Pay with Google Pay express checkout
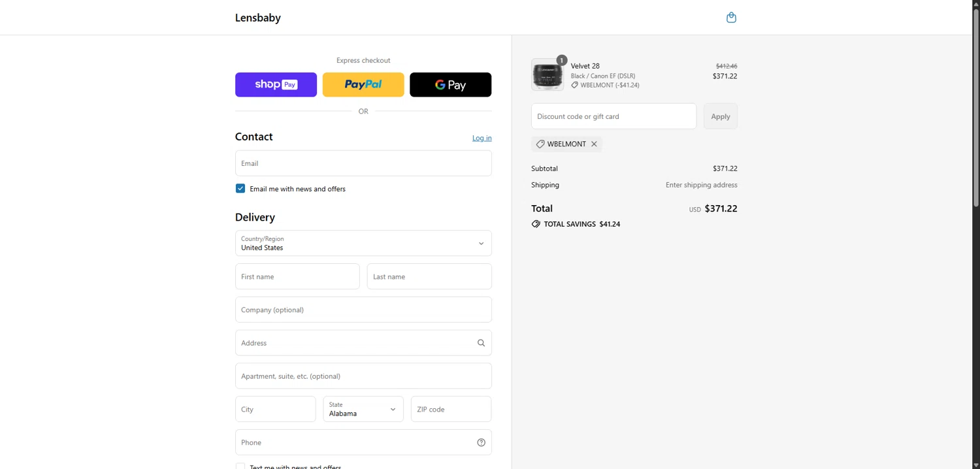 pos(450,85)
